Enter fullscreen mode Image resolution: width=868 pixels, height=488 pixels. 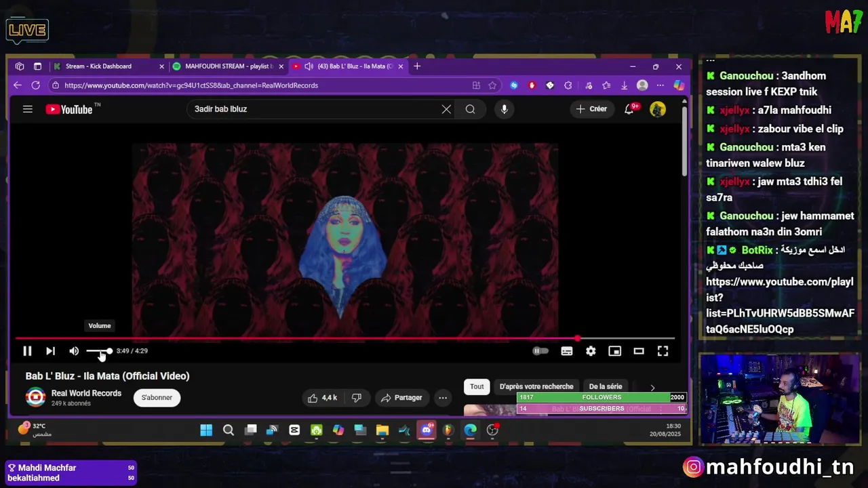click(663, 351)
